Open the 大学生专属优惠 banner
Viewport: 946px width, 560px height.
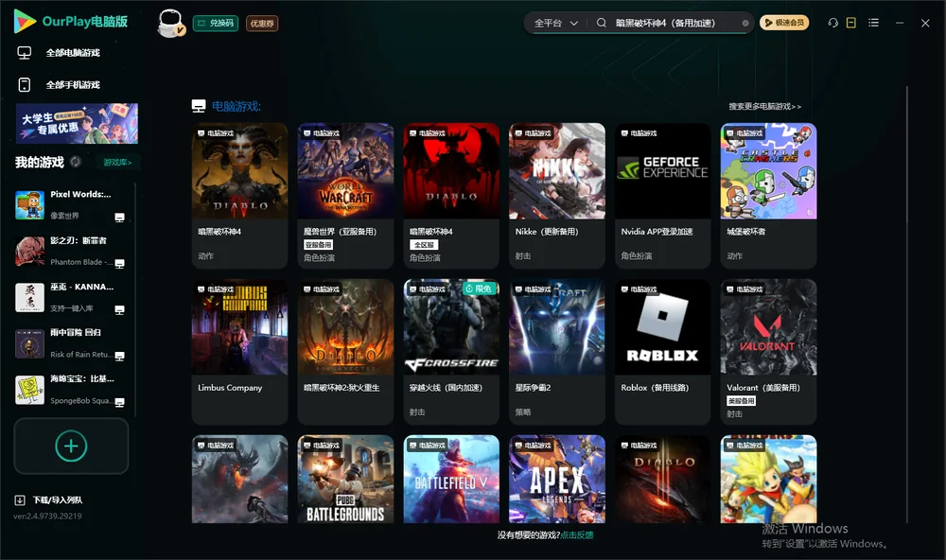(x=77, y=123)
